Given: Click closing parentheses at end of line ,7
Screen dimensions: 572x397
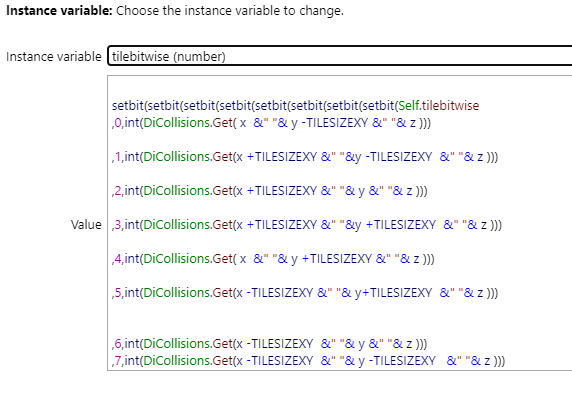Looking at the screenshot, I should click(x=499, y=361).
